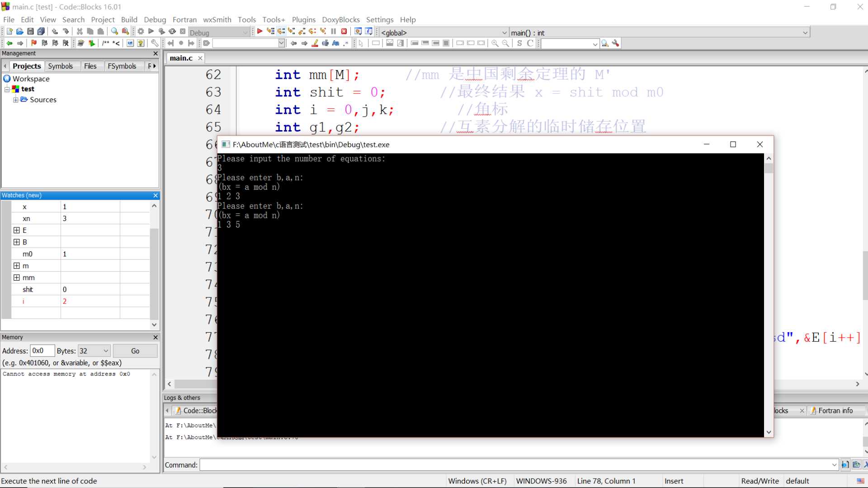This screenshot has width=868, height=488.
Task: Close the Memory panel
Action: pyautogui.click(x=156, y=337)
